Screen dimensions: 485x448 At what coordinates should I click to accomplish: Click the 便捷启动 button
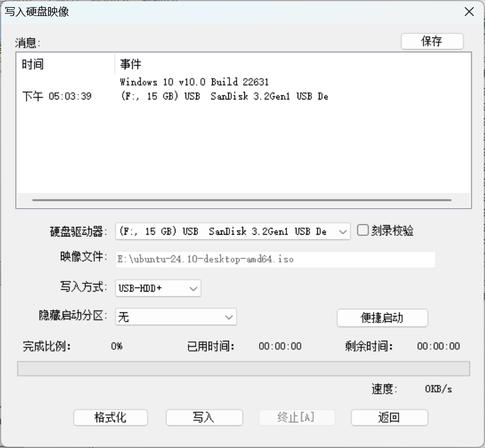click(382, 318)
